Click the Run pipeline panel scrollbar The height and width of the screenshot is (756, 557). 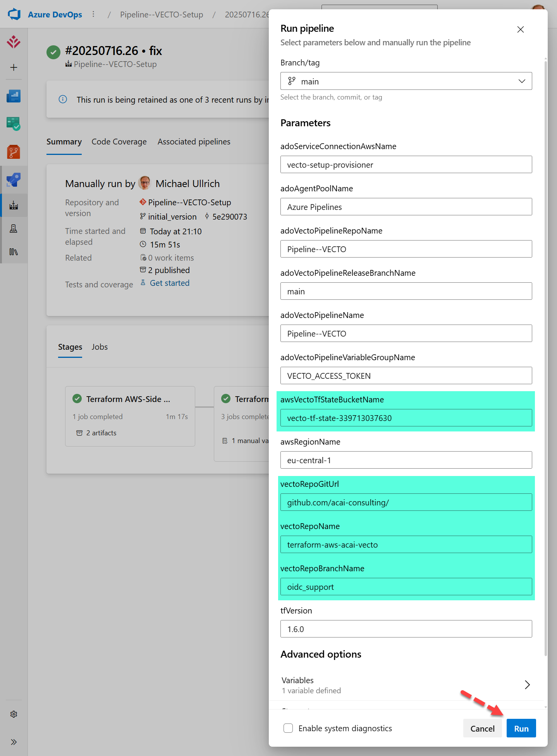(x=545, y=358)
